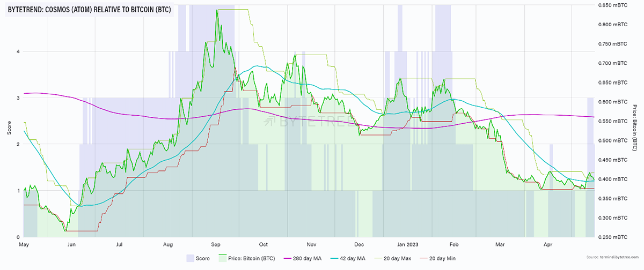The image size is (644, 270).
Task: Click the Score axis value 4
Action: pyautogui.click(x=18, y=51)
